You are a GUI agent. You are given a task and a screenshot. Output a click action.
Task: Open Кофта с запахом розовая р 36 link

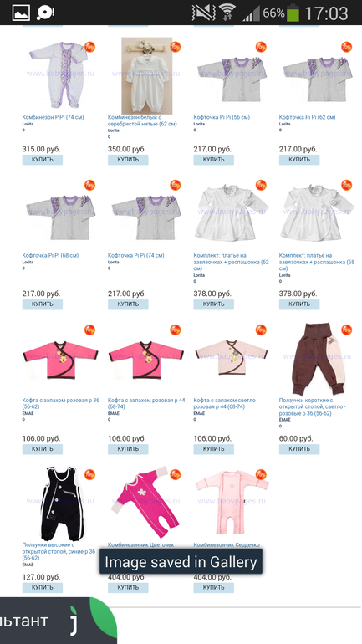61,403
